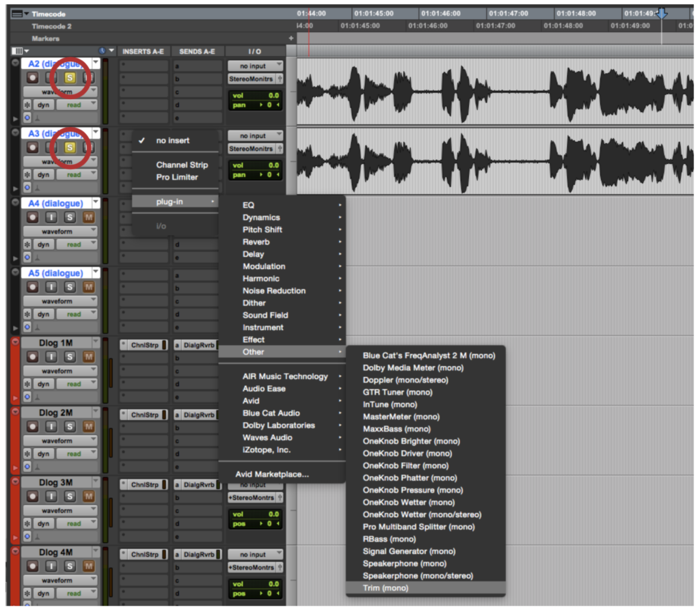
Task: Select the A2 (dialogue) waveform clip
Action: [495, 92]
